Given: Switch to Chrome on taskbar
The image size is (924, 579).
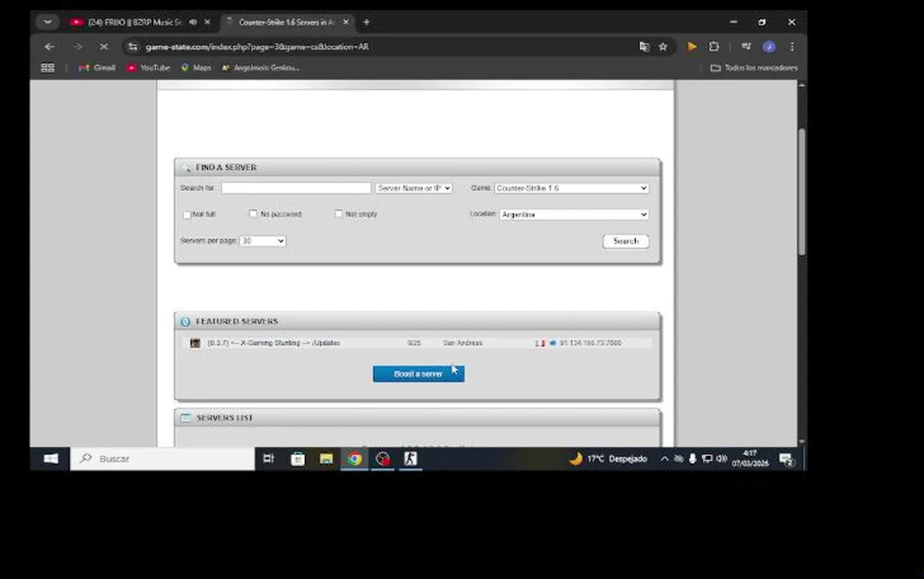Looking at the screenshot, I should click(x=355, y=459).
